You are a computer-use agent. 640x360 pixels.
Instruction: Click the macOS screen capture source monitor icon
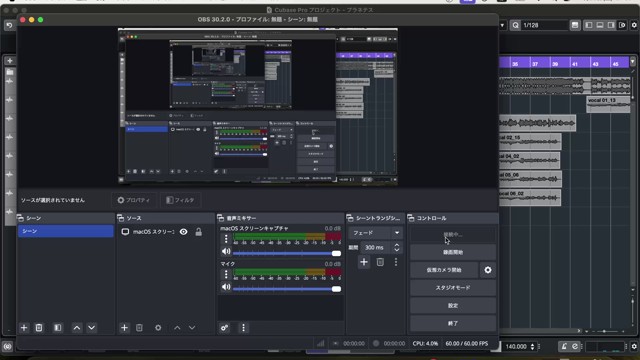(125, 231)
